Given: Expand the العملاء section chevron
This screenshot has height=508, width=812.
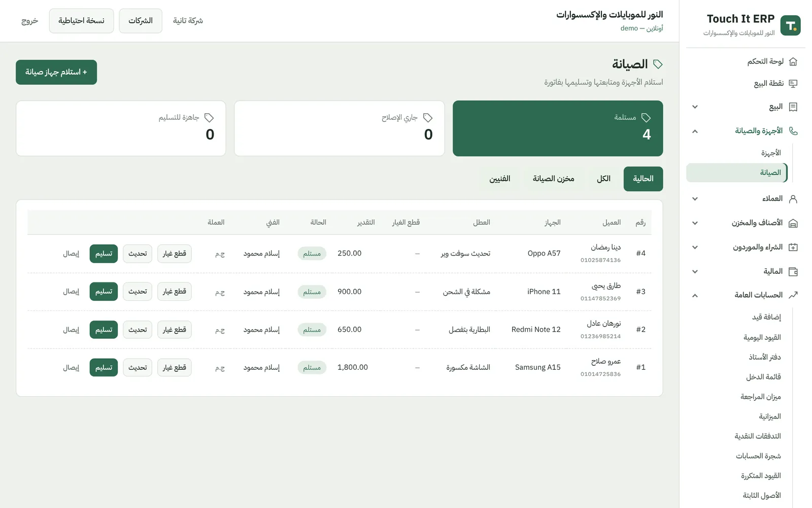Looking at the screenshot, I should click(695, 199).
